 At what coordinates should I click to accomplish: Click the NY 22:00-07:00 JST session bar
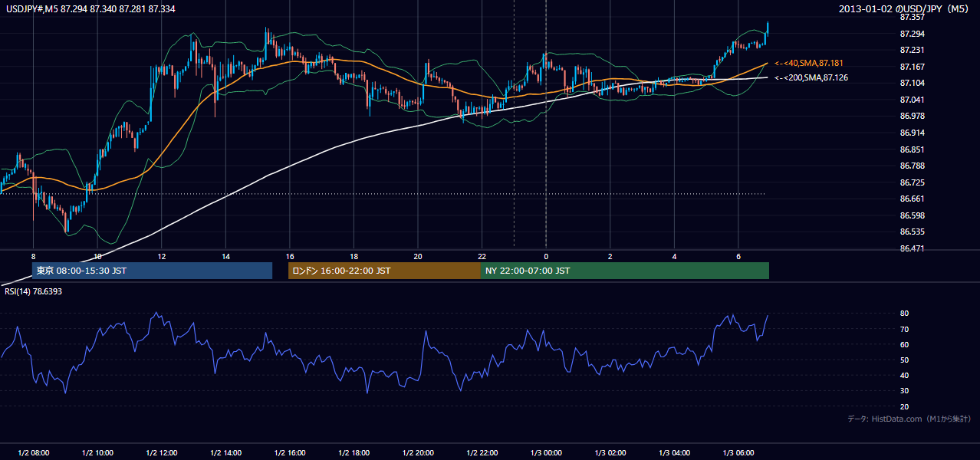tap(625, 271)
